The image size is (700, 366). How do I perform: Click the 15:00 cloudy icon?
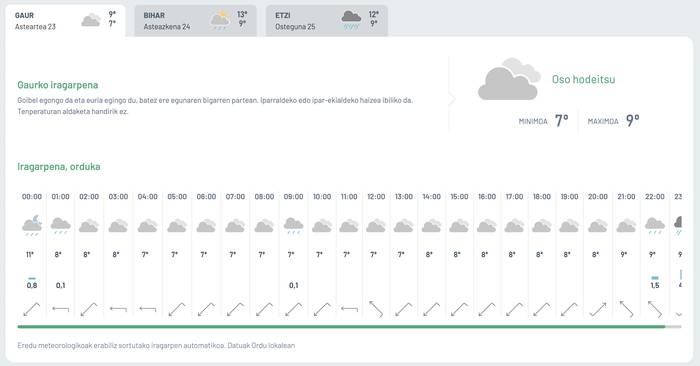459,225
